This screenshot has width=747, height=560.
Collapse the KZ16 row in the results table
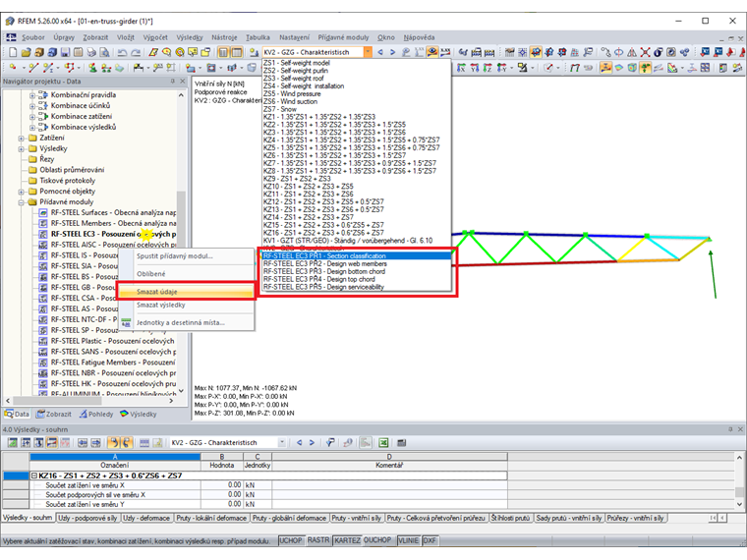click(34, 476)
